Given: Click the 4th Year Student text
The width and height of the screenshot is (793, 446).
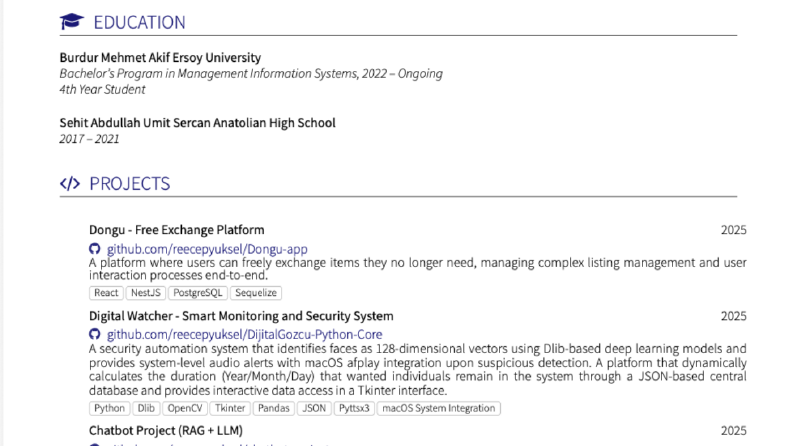Looking at the screenshot, I should click(x=102, y=90).
